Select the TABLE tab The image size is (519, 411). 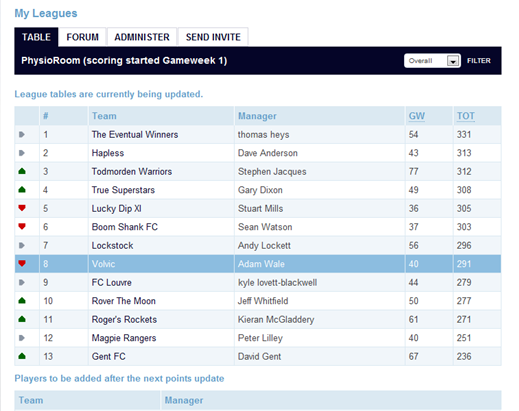(x=36, y=37)
